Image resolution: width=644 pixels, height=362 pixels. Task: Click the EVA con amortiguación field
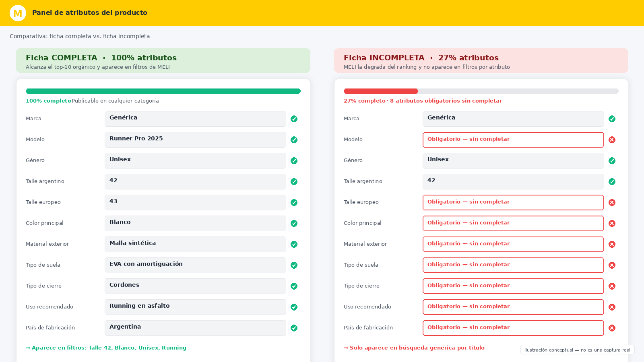pos(195,265)
